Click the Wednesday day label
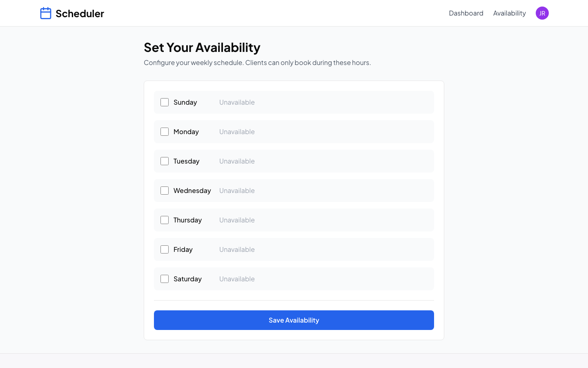588x368 pixels. click(192, 191)
